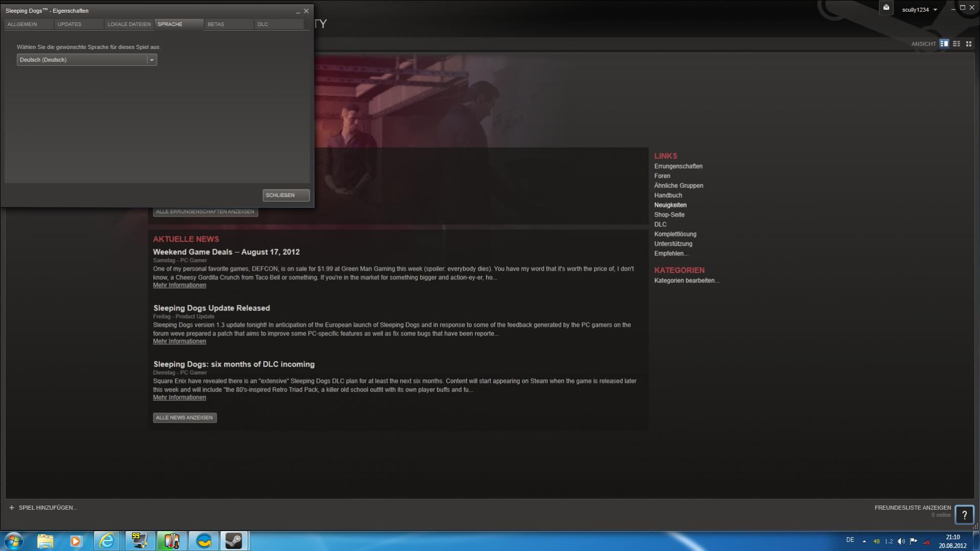Open Sleeping Dogs Update Released headline
Screen dimensions: 980x551
click(212, 308)
